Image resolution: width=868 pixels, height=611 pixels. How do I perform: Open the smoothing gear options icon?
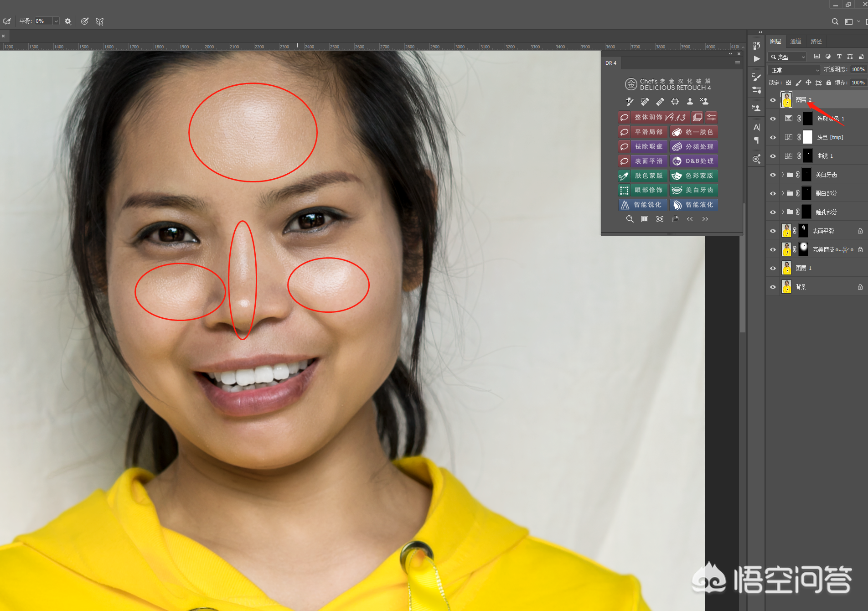pos(68,21)
